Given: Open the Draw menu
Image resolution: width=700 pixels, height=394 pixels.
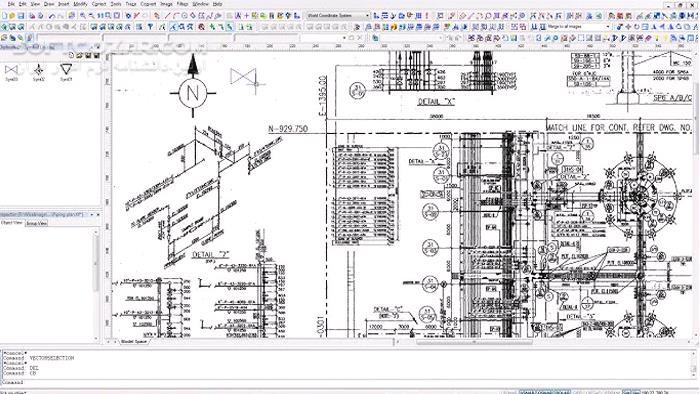Looking at the screenshot, I should [x=49, y=4].
